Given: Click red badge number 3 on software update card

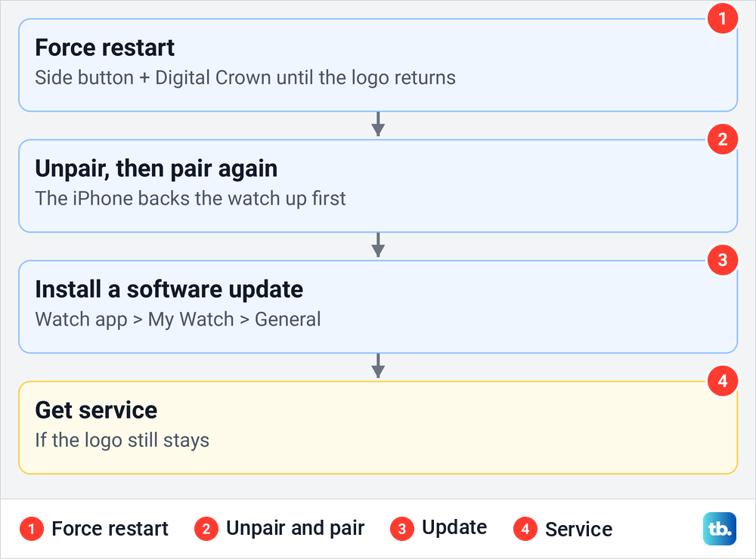Looking at the screenshot, I should coord(722,260).
